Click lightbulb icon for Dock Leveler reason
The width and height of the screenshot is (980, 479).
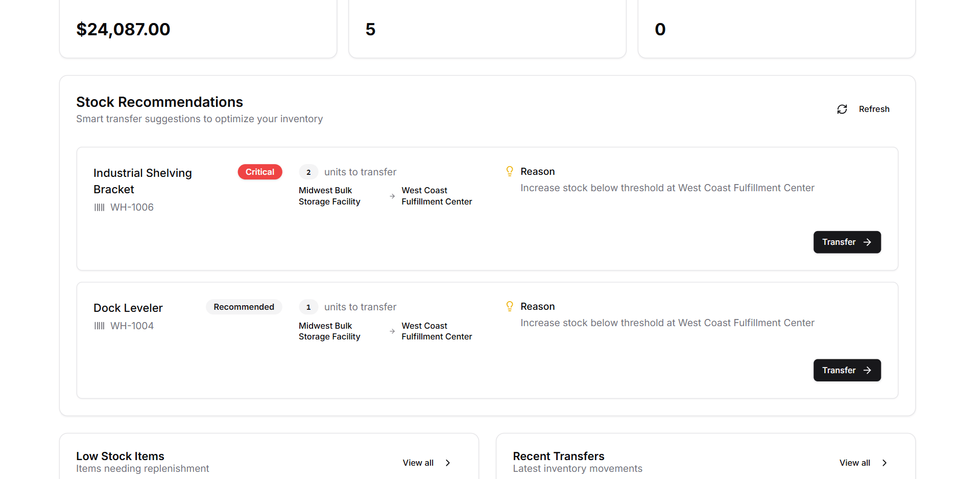(510, 306)
